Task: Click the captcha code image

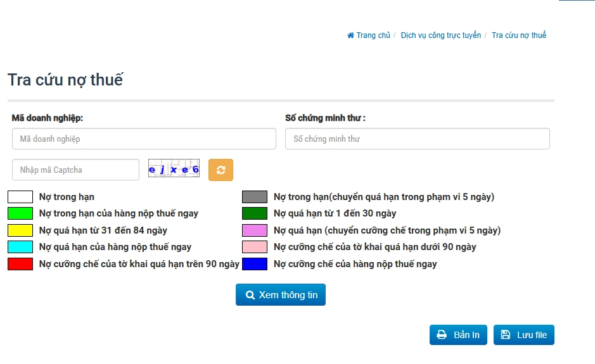Action: (174, 169)
